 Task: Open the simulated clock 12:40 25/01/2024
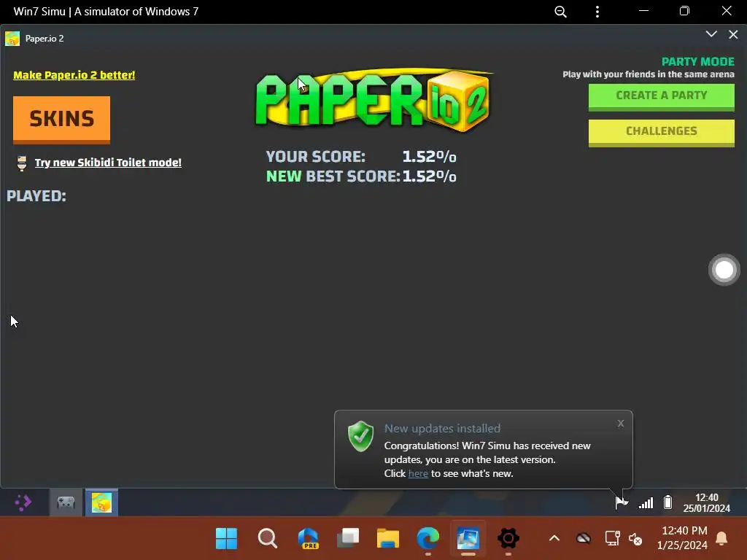[706, 503]
